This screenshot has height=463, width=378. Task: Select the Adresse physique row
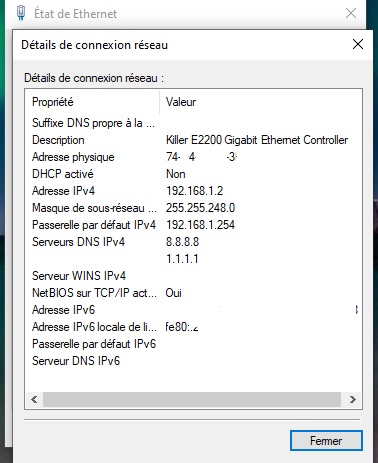tap(193, 157)
